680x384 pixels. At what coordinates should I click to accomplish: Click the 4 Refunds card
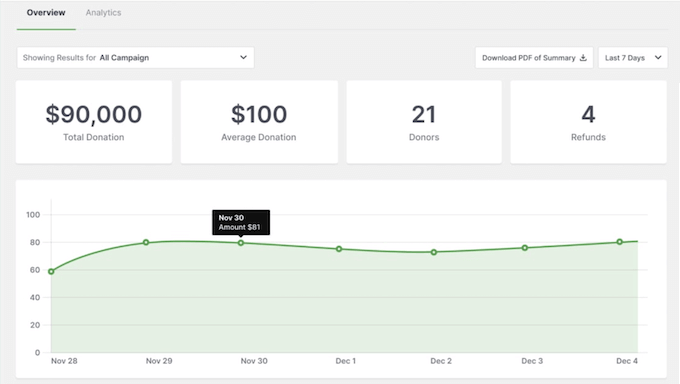[x=588, y=122]
